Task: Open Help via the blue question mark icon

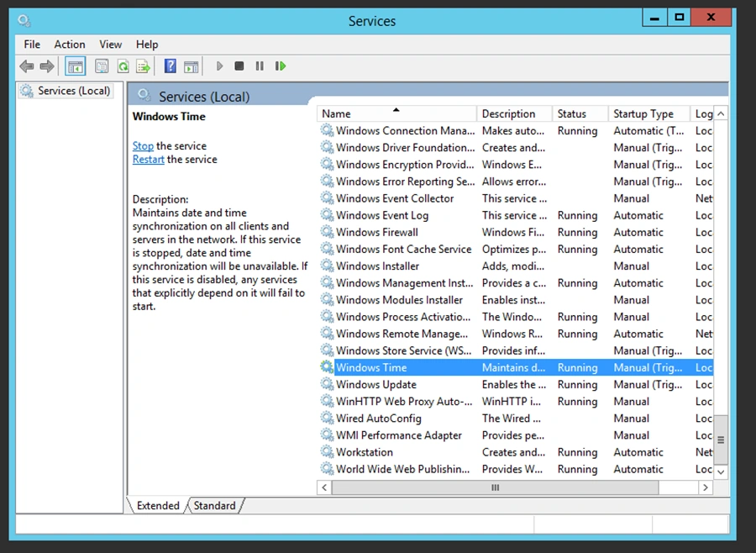Action: (x=171, y=66)
